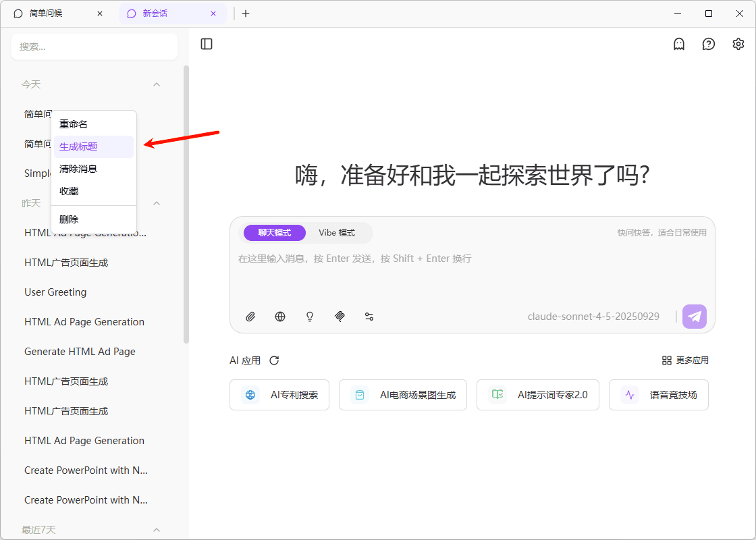Refresh the AI 应用 list

274,360
